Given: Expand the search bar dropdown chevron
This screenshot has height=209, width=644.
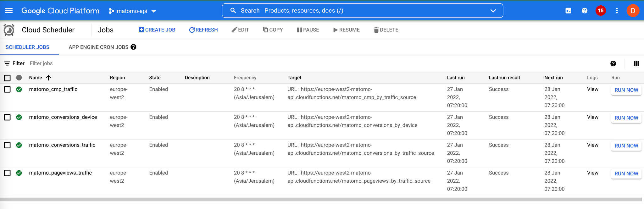Looking at the screenshot, I should click(493, 11).
